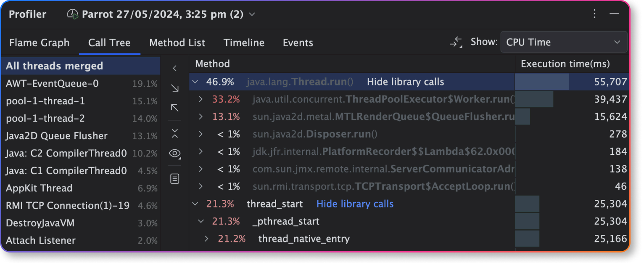644x263 pixels.
Task: Collapse the java.lang.Thread.run node
Action: click(195, 82)
